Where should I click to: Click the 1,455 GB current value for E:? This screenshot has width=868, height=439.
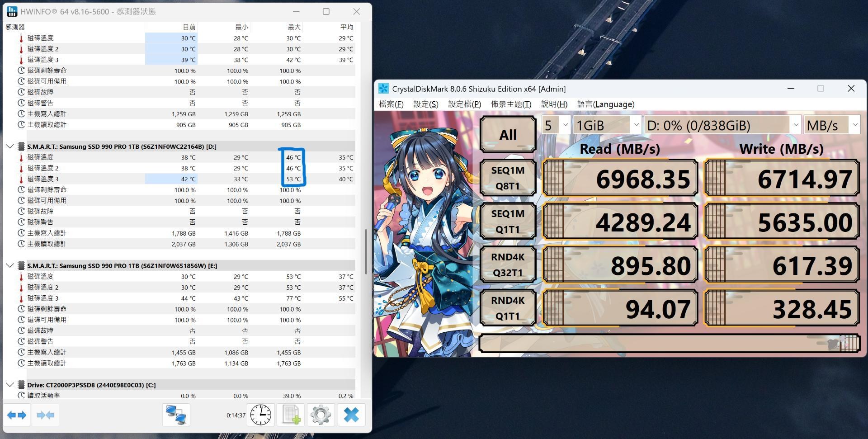[x=184, y=353]
